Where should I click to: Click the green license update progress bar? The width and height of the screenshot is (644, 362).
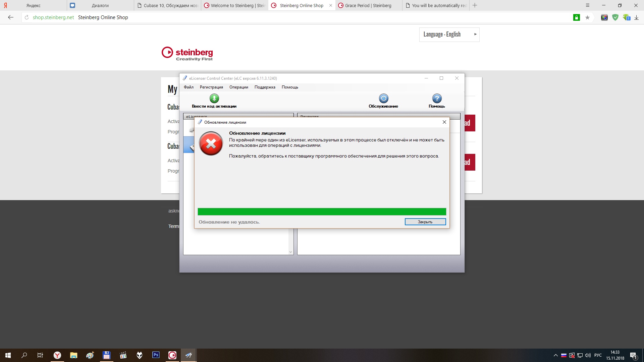point(322,212)
